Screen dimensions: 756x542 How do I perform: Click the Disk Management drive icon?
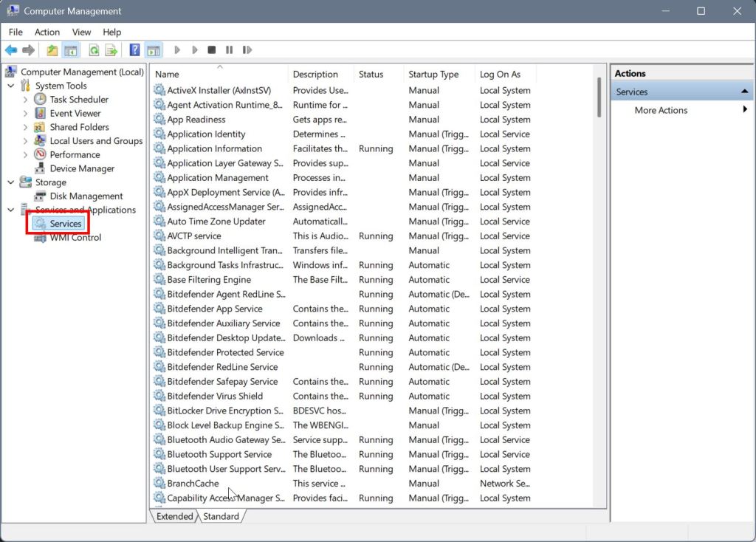(x=40, y=196)
